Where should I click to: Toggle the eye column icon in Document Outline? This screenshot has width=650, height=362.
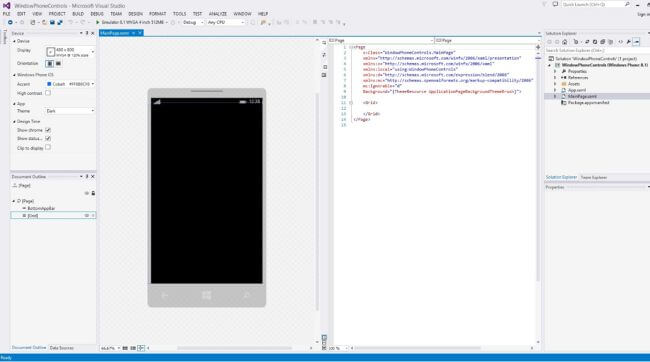click(x=87, y=193)
